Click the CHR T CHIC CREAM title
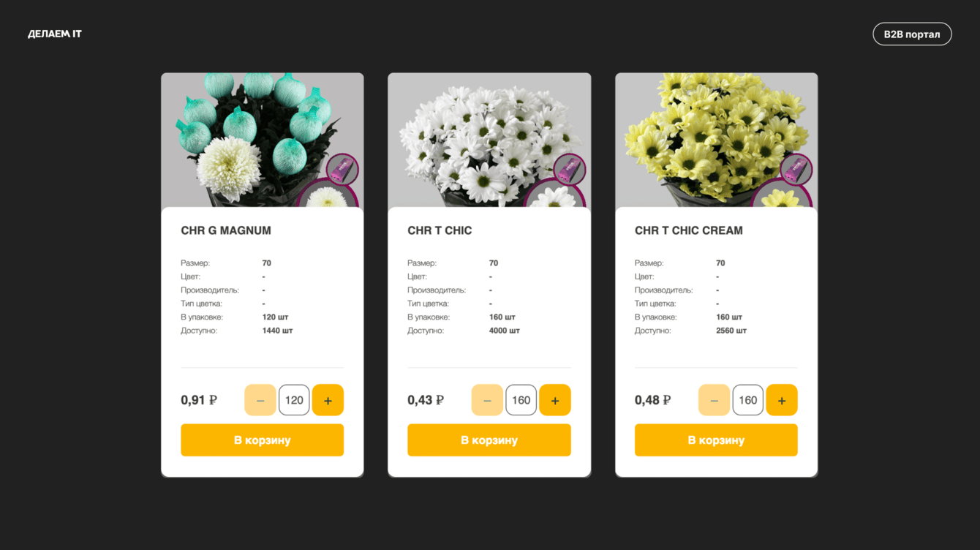Screen dimensions: 980x550 [689, 230]
